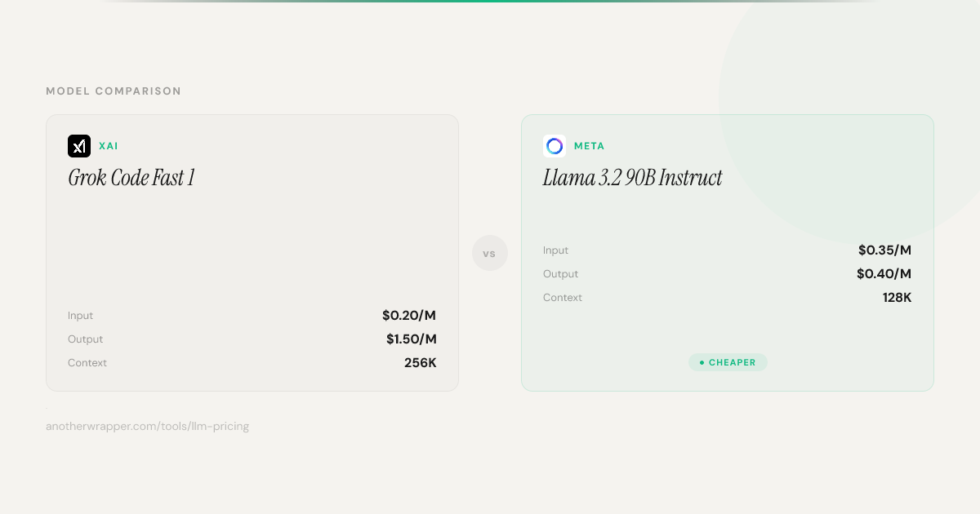Click the META provider label
980x514 pixels.
pos(589,146)
